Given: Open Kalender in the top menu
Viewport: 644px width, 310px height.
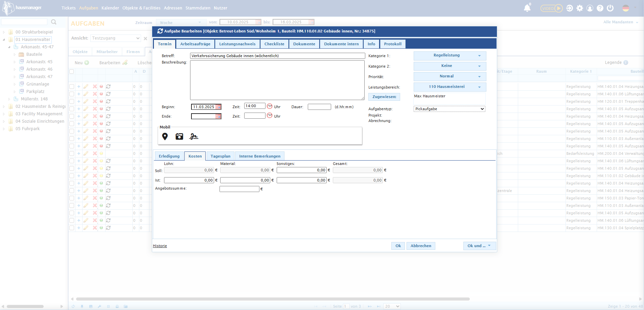Looking at the screenshot, I should (x=110, y=8).
